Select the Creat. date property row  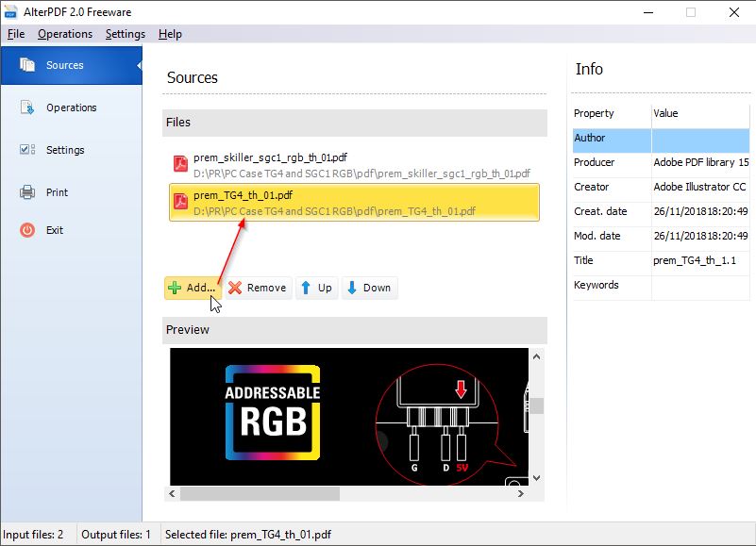pos(661,214)
